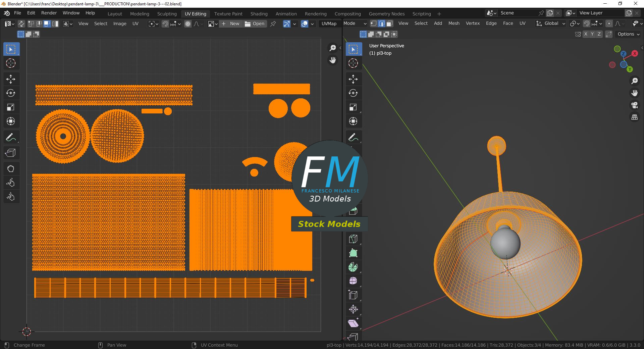
Task: Switch to the Shading workspace tab
Action: [259, 14]
